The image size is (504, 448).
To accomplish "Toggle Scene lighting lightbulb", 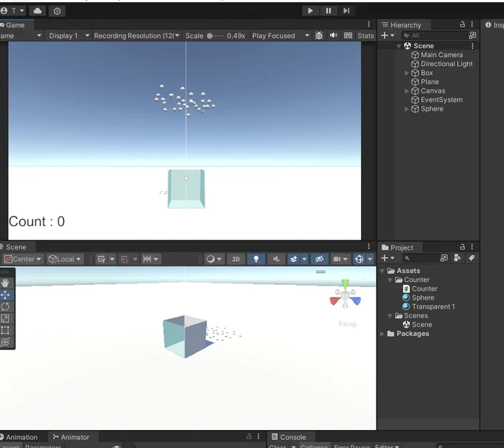I will [256, 259].
